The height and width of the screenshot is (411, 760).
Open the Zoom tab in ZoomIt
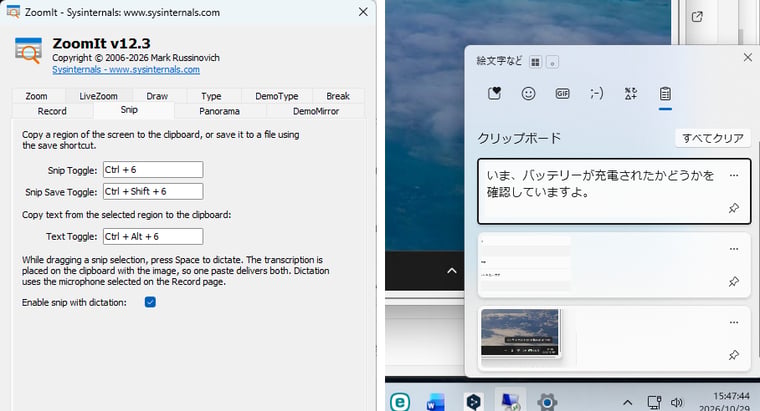point(36,96)
